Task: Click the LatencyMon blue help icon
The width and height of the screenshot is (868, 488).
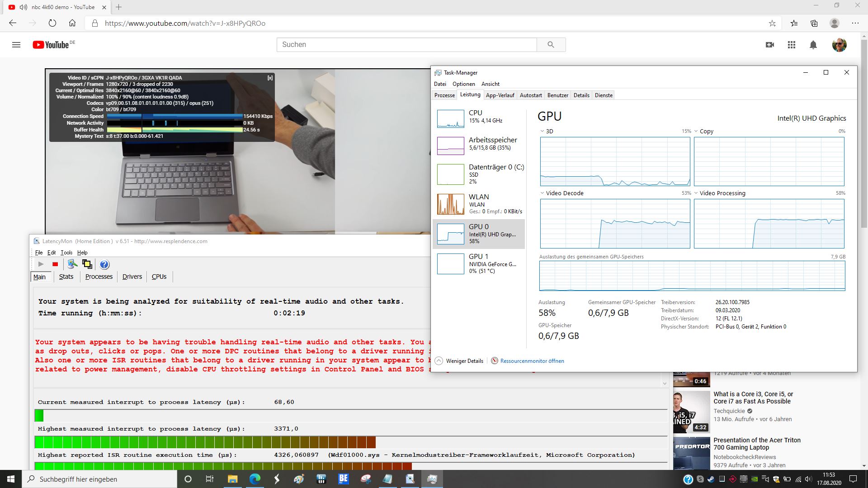Action: [x=104, y=264]
